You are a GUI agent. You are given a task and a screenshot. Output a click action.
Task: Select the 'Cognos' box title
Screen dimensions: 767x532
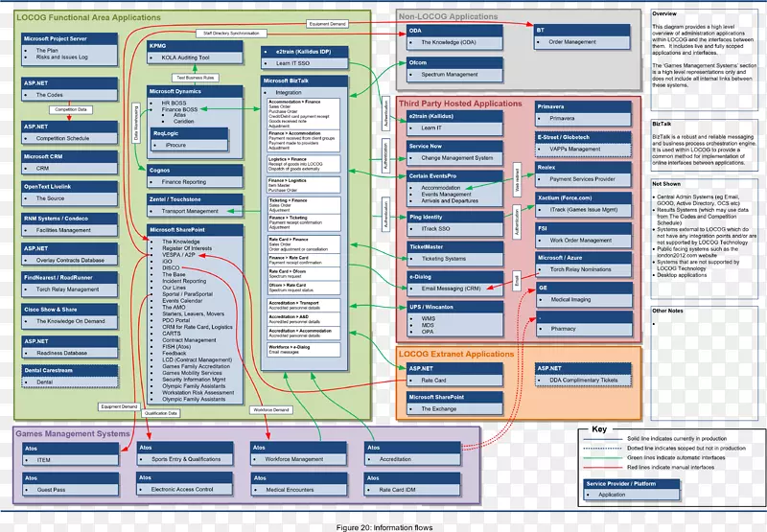pyautogui.click(x=159, y=171)
